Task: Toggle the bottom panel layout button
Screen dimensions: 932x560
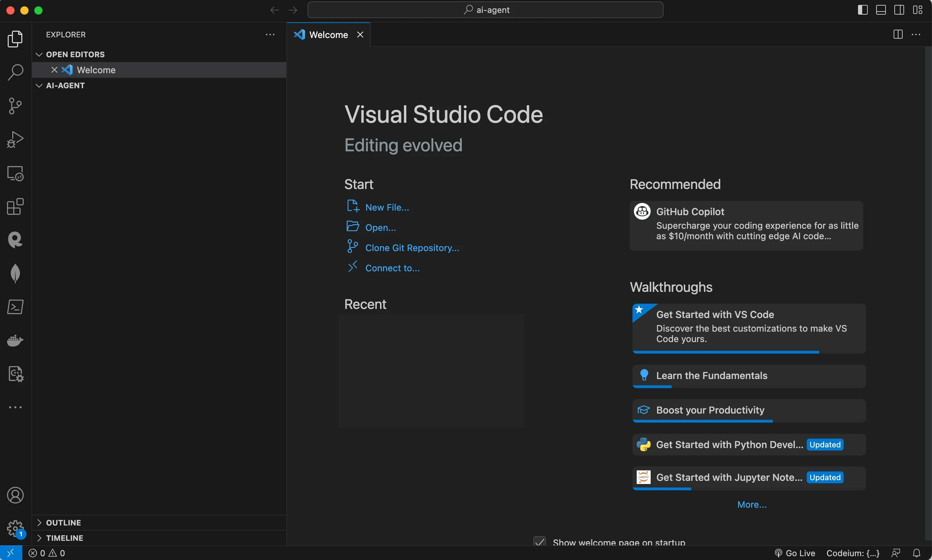Action: coord(881,10)
